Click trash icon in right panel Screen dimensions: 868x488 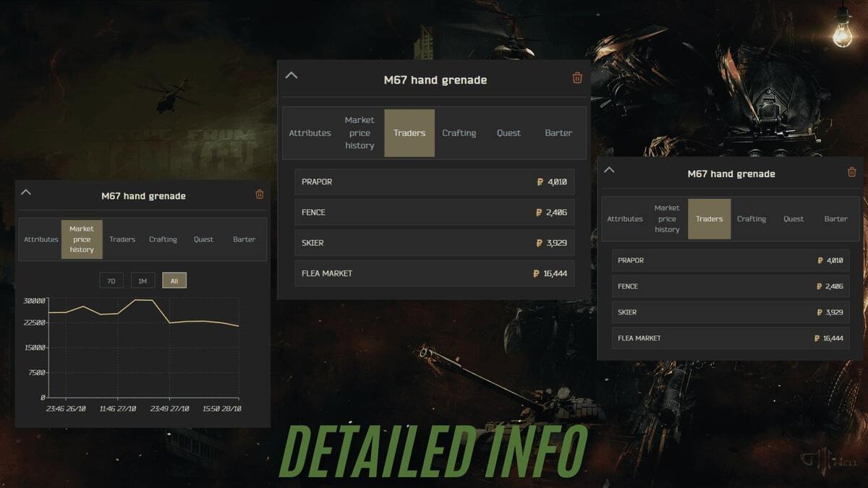pyautogui.click(x=851, y=172)
